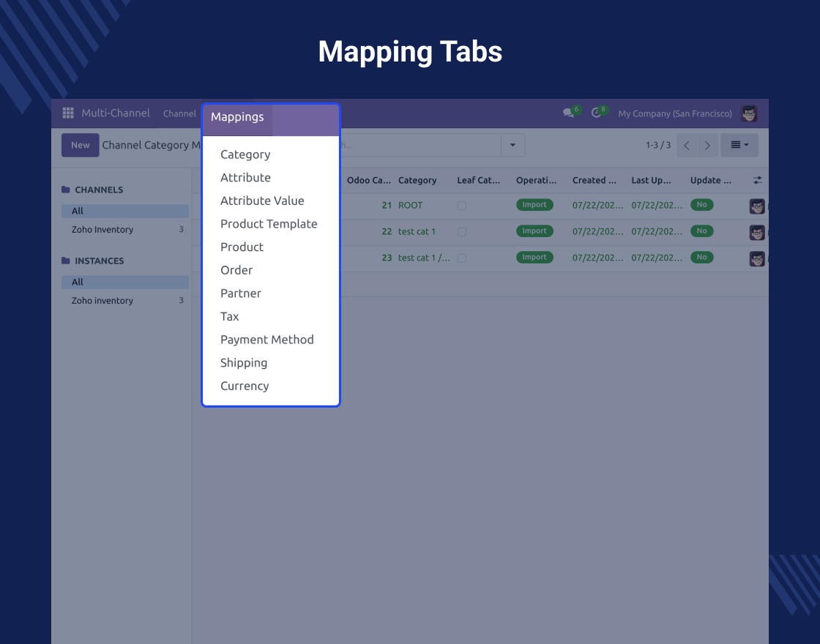Select Category from Mappings menu
This screenshot has height=644, width=820.
point(245,154)
